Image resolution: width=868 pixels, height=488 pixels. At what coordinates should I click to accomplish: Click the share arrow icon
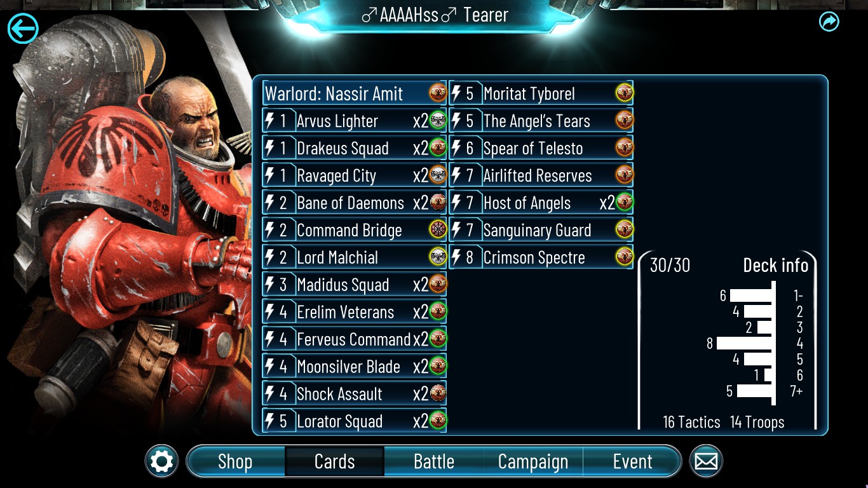(829, 22)
